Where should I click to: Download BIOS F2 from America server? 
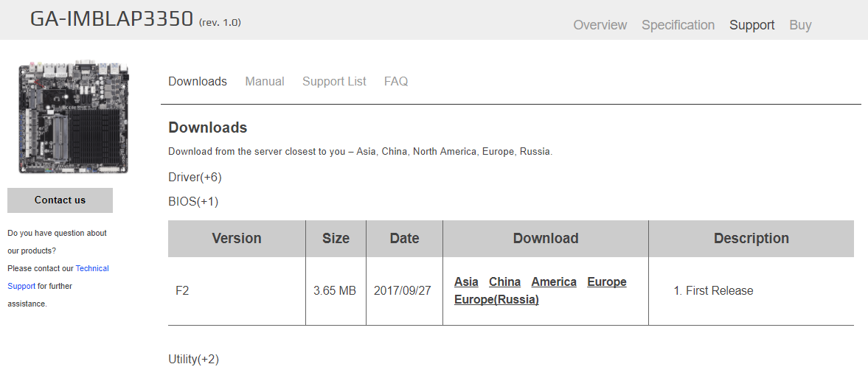554,281
